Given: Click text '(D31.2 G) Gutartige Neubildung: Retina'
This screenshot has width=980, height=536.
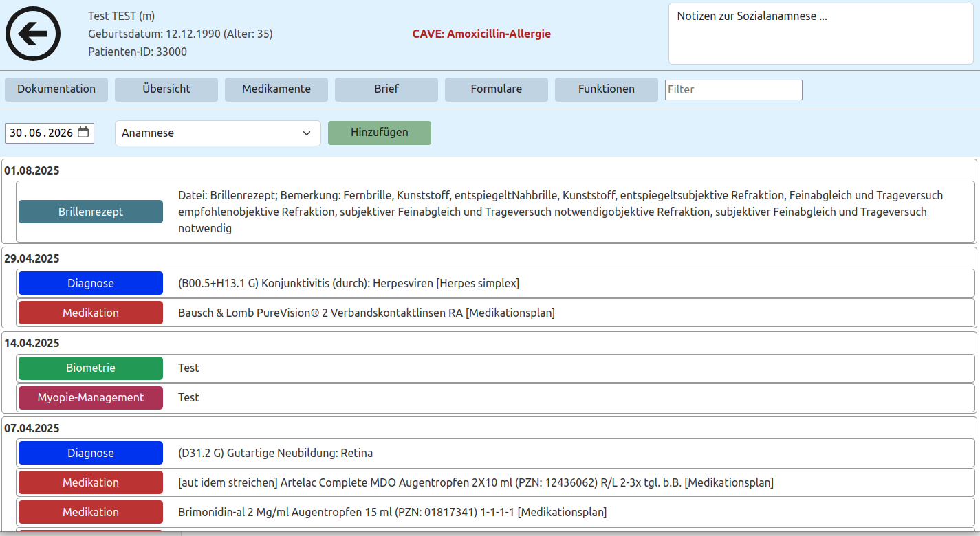Looking at the screenshot, I should click(x=276, y=453).
